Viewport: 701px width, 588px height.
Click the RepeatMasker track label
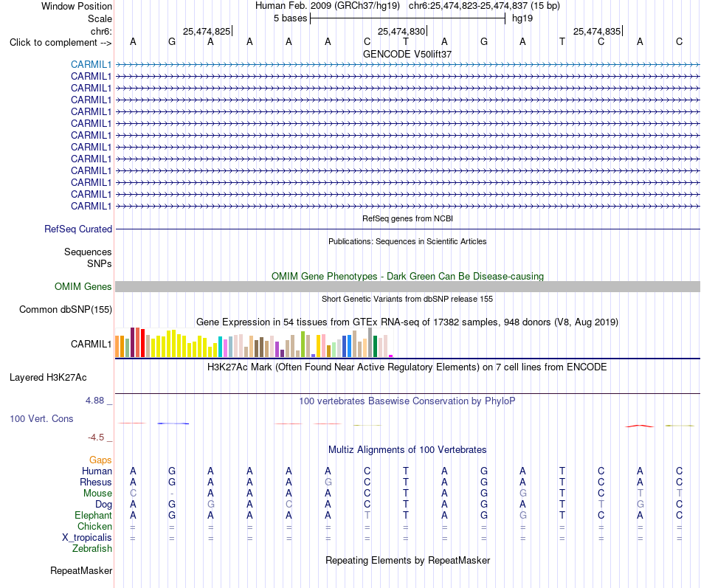coord(81,570)
